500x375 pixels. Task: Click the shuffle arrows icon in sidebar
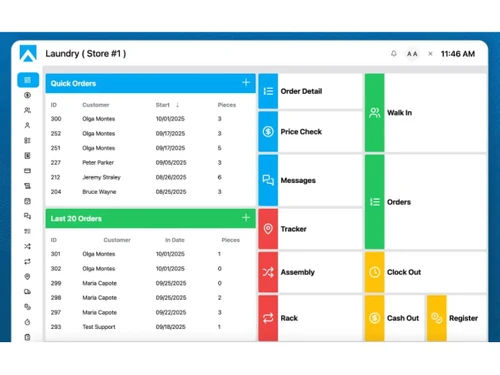[x=28, y=246]
